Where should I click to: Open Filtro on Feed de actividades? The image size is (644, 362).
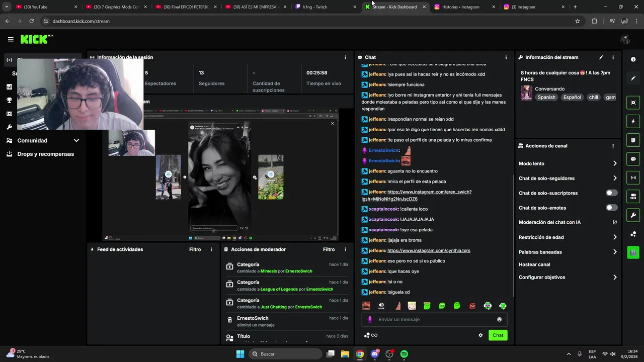click(195, 249)
